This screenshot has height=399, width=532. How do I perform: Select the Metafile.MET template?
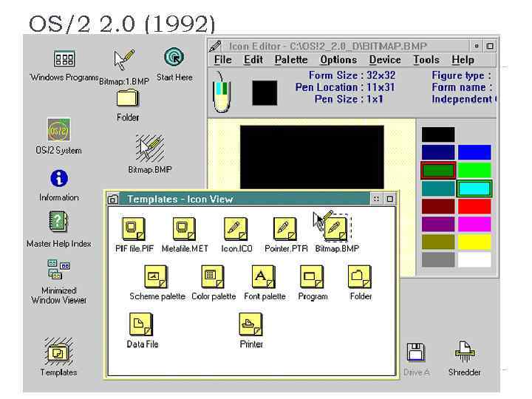(x=184, y=228)
